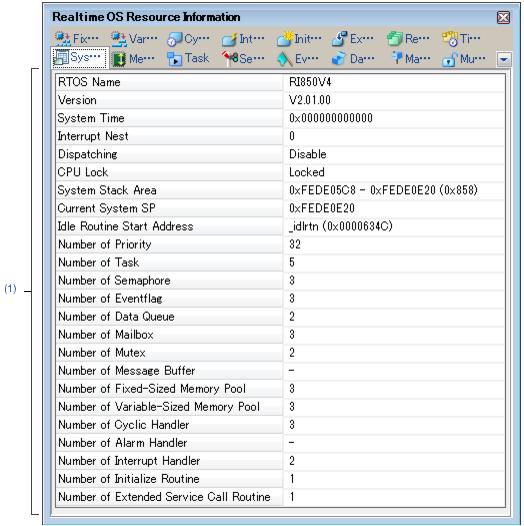Open the Extended Service Call tab icon
524x526 pixels.
339,39
